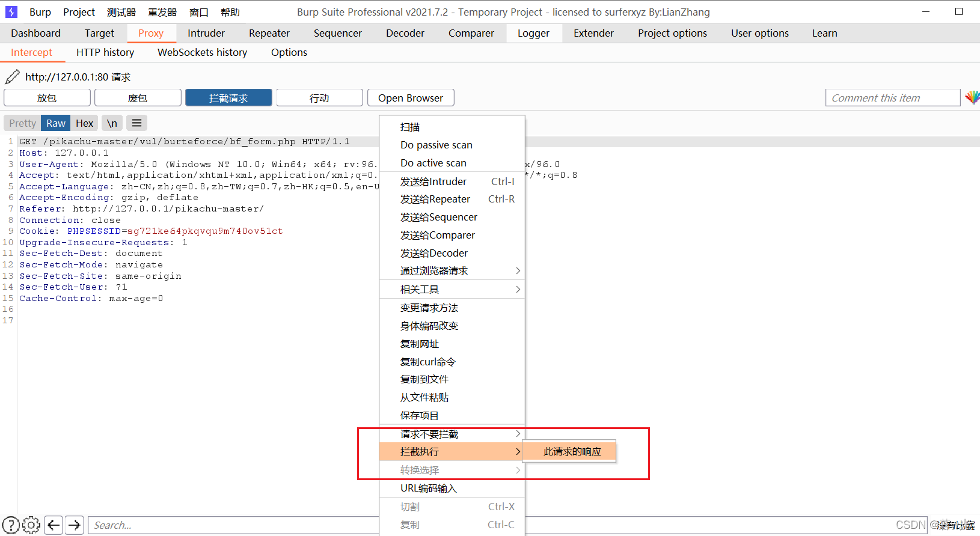
Task: Choose 复制curl命令 menu entry
Action: coord(452,362)
